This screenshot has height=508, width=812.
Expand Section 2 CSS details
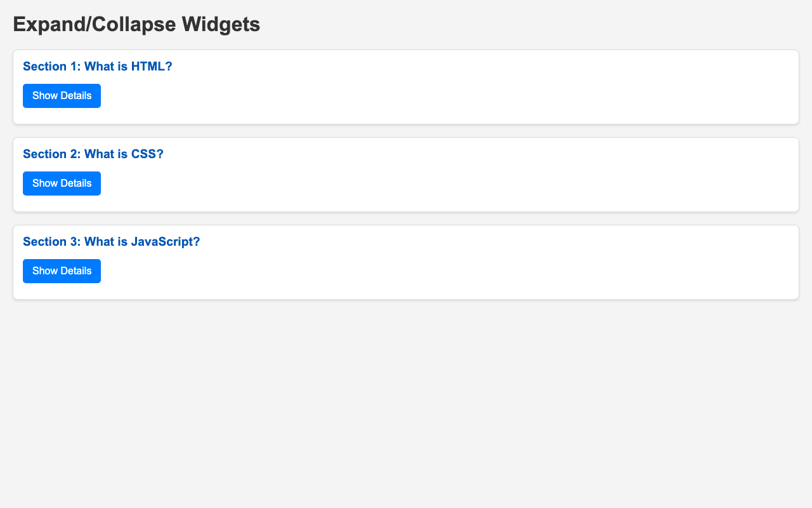62,184
